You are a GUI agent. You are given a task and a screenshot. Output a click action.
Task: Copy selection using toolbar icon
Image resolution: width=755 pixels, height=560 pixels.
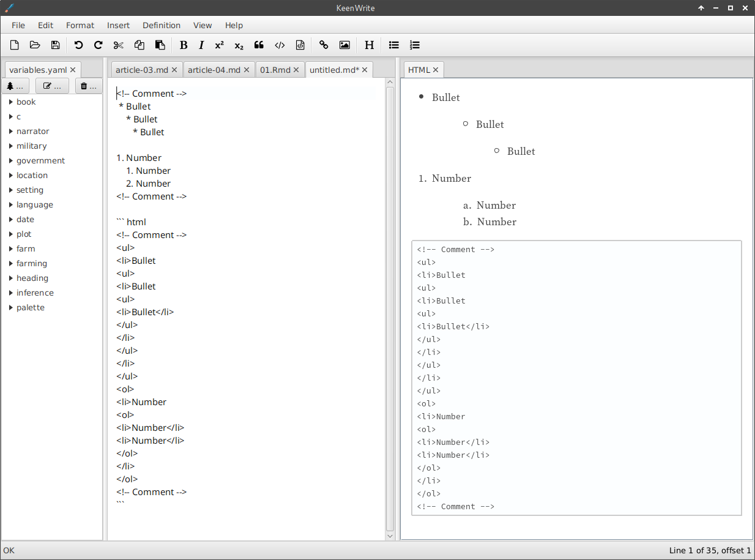139,45
